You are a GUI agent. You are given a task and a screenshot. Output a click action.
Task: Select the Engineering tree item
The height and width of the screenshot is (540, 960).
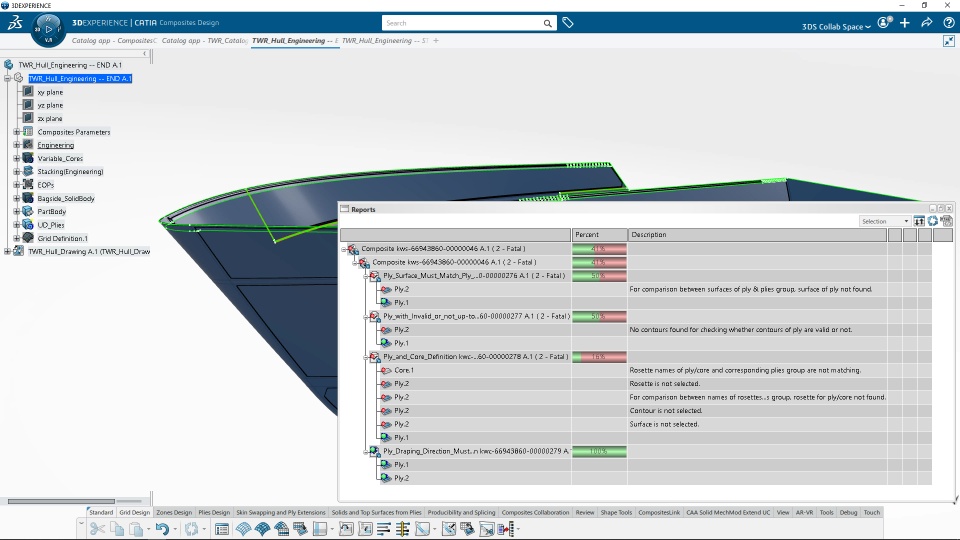coord(56,145)
